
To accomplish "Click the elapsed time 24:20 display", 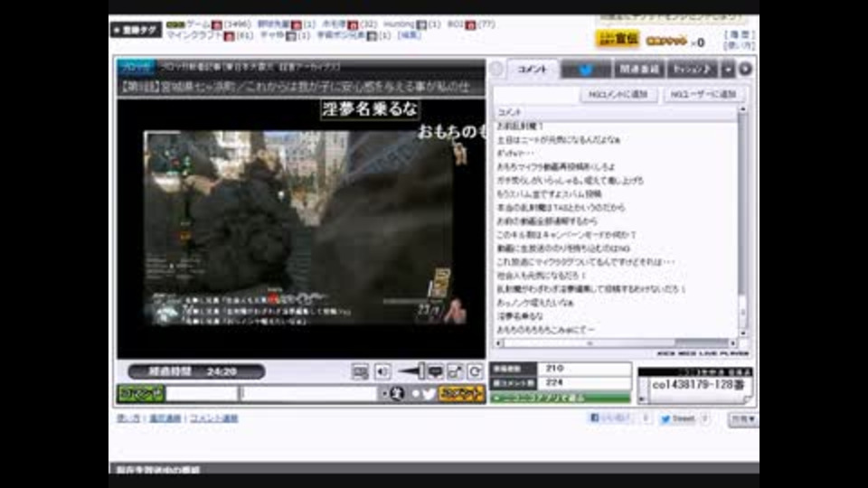I will [196, 371].
